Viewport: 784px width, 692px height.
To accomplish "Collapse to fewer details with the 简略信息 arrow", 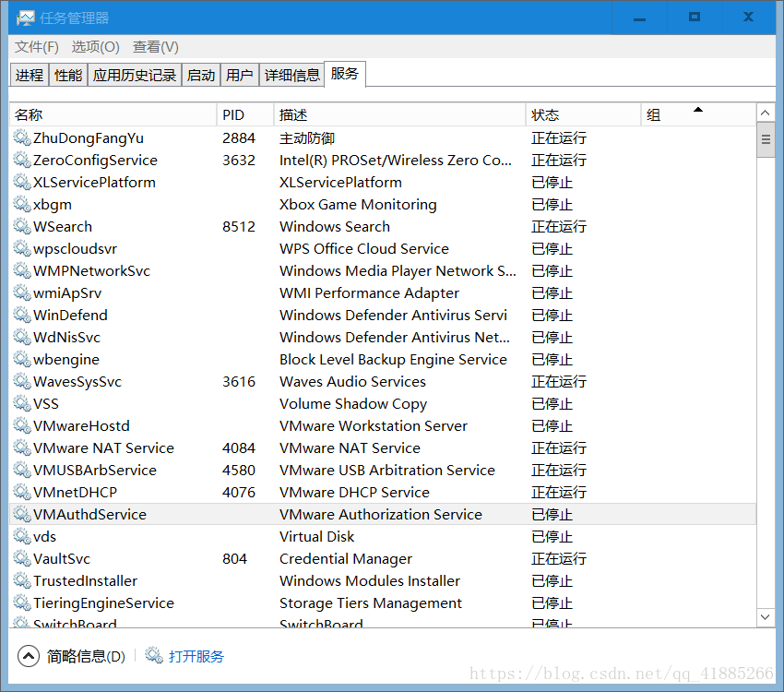I will point(29,656).
